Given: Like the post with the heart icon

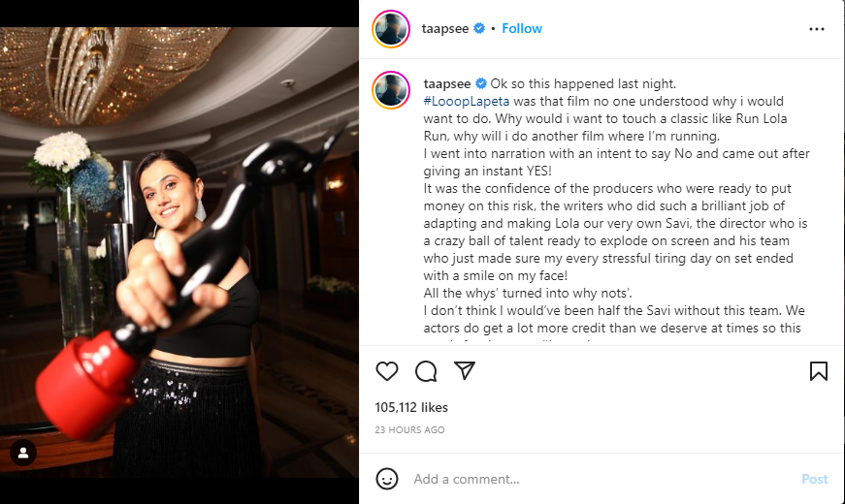Looking at the screenshot, I should click(387, 371).
